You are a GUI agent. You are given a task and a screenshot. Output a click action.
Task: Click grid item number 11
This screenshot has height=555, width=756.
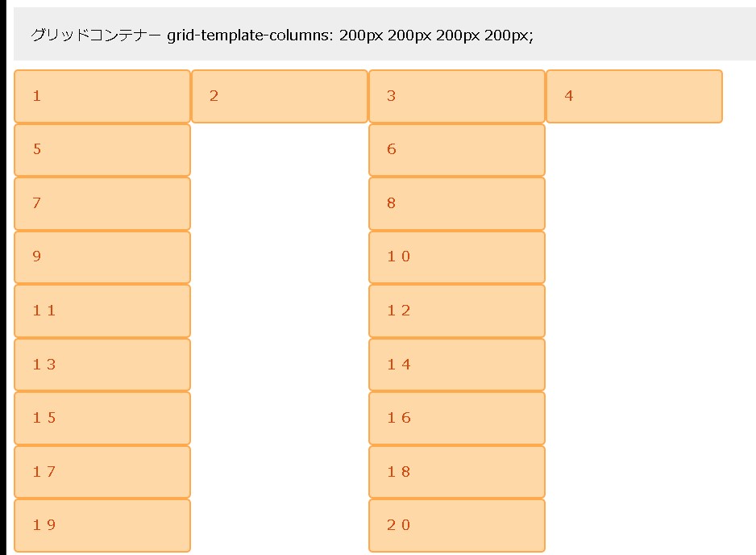(102, 311)
